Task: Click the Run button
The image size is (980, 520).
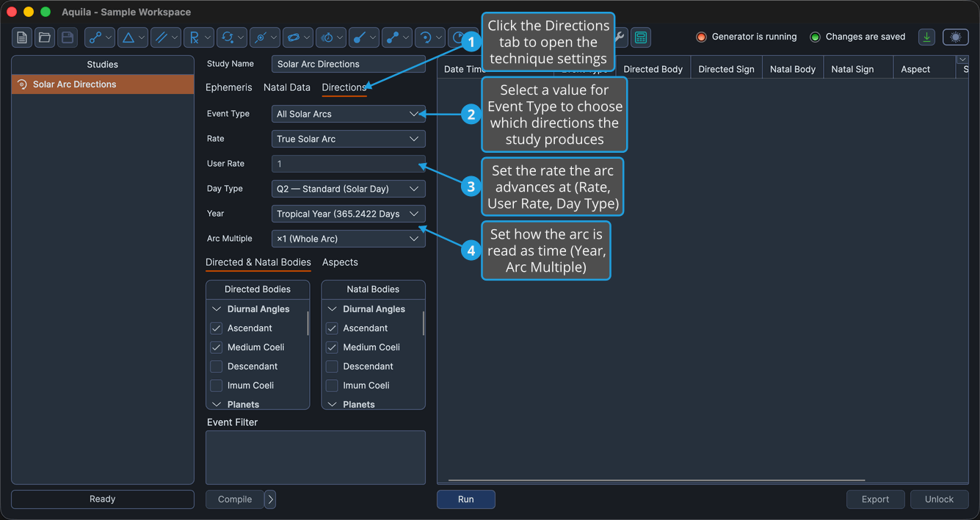Action: (x=466, y=499)
